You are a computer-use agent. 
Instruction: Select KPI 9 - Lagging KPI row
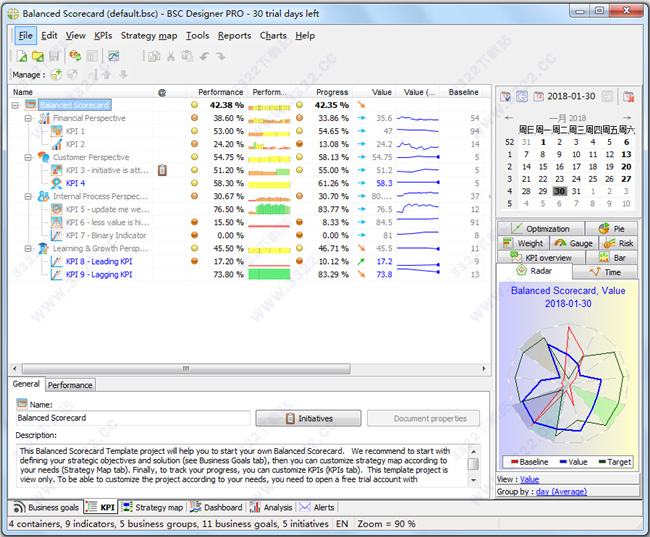pos(99,275)
